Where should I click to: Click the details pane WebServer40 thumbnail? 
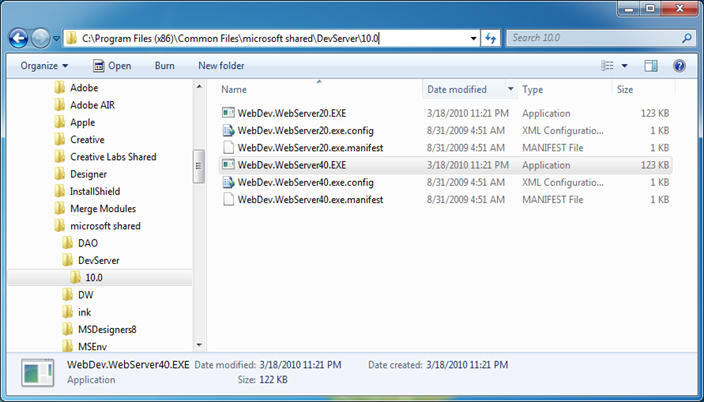click(x=38, y=372)
